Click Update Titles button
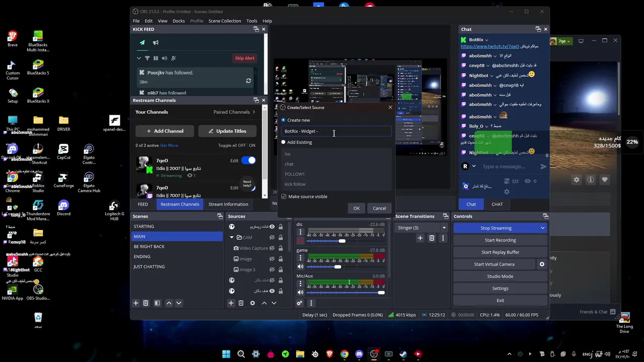644x362 pixels. tap(227, 131)
